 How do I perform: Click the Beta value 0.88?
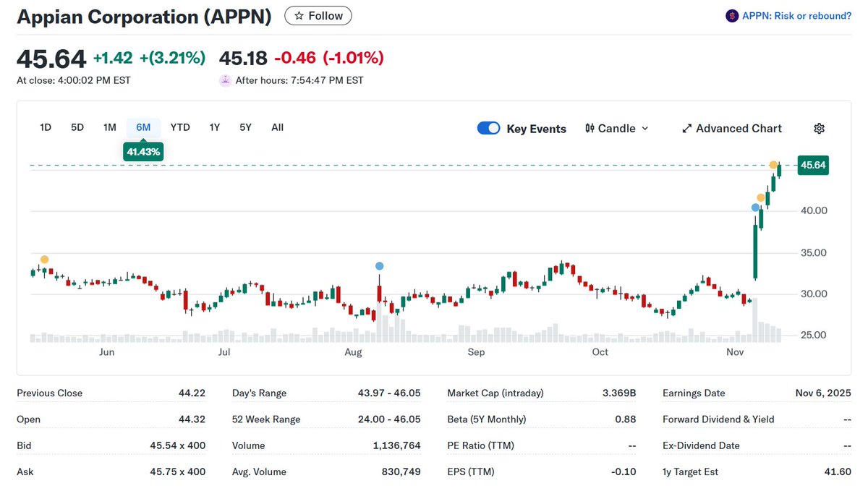pyautogui.click(x=625, y=419)
